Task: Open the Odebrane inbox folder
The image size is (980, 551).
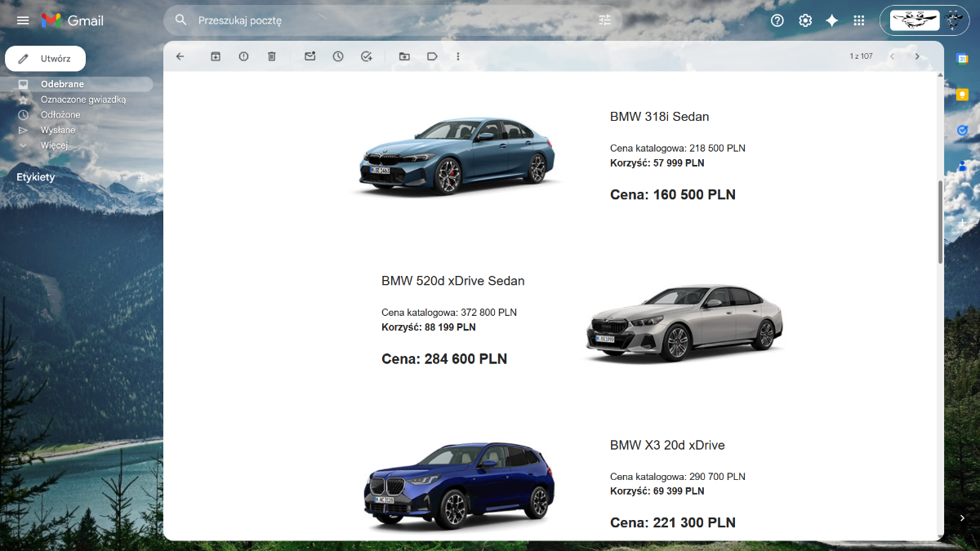Action: 62,84
